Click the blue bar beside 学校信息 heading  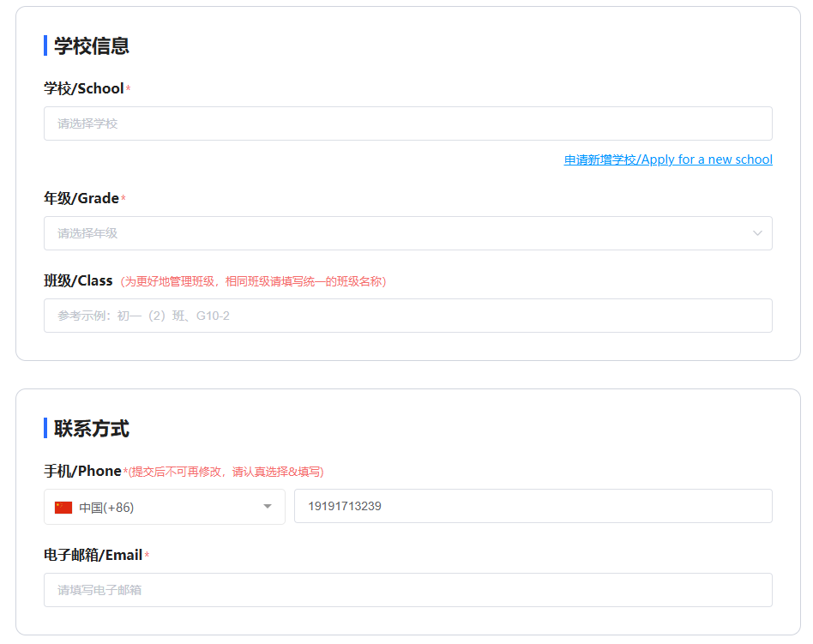[x=45, y=45]
